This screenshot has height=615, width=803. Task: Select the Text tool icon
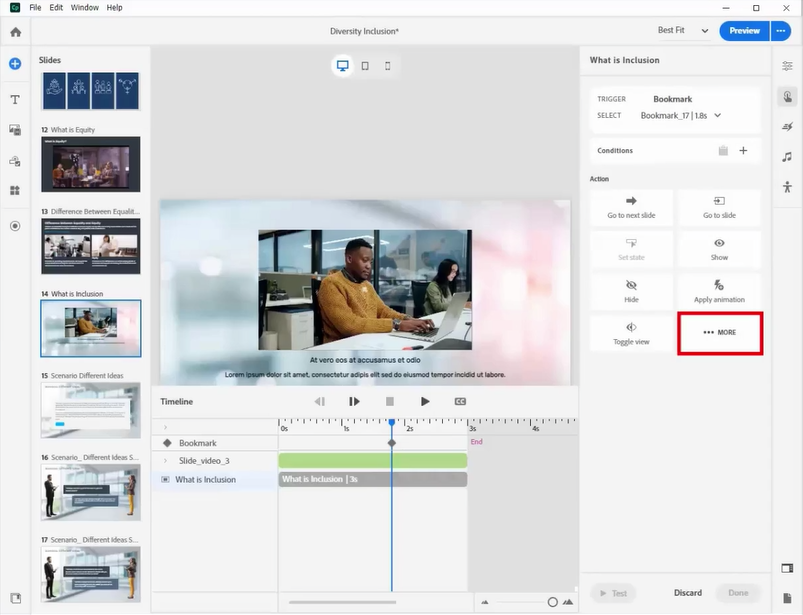[15, 99]
